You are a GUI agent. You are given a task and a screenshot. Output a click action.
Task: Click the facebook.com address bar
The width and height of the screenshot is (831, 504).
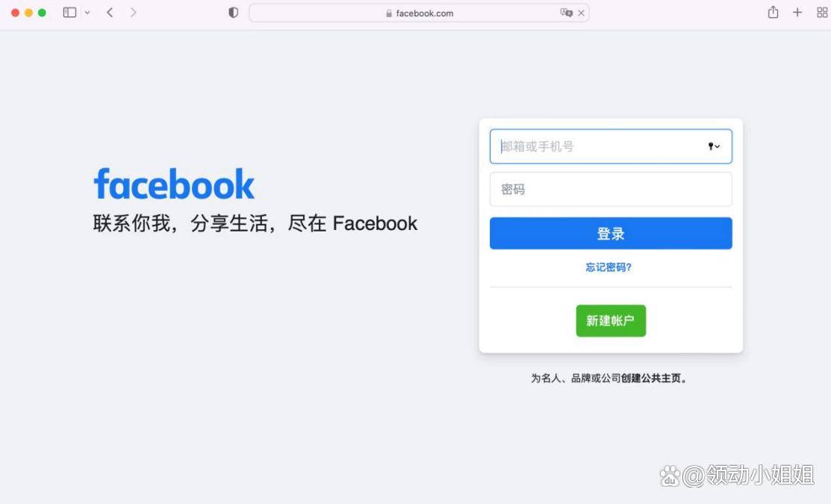tap(419, 13)
